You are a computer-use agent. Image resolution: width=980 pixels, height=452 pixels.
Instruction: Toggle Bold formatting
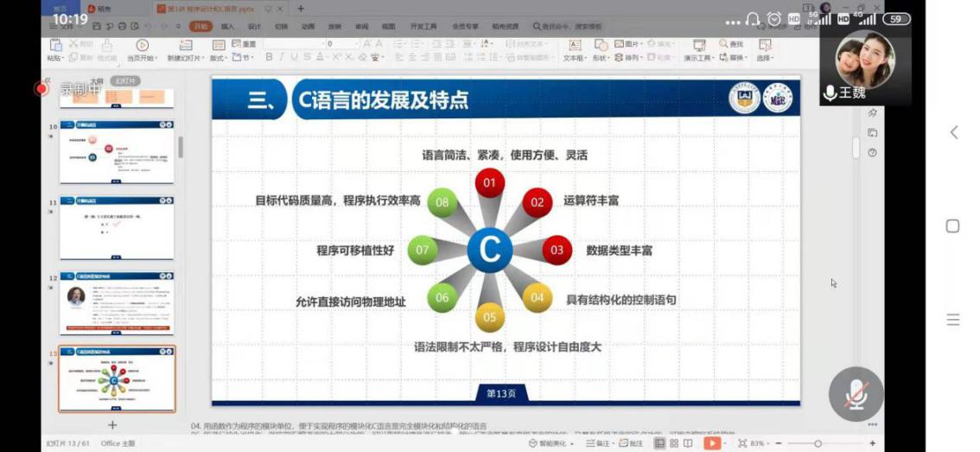270,58
